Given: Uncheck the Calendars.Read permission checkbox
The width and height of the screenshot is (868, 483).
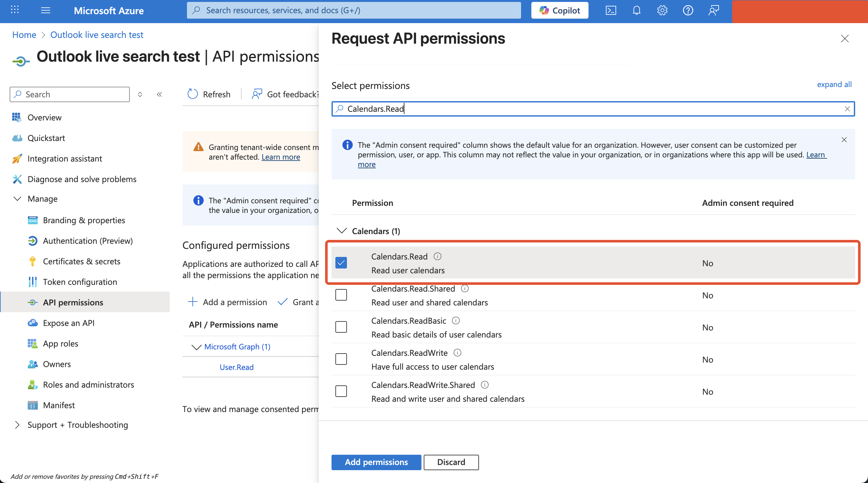Looking at the screenshot, I should pyautogui.click(x=341, y=263).
